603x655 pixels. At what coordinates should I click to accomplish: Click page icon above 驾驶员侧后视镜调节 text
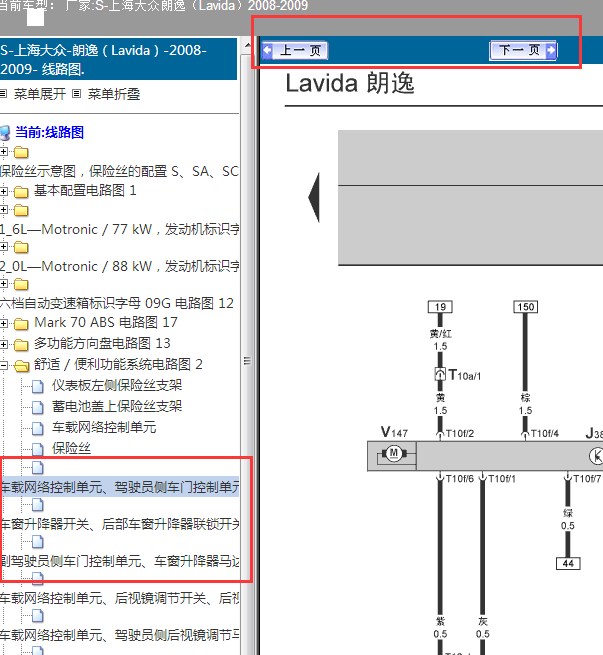pyautogui.click(x=38, y=616)
